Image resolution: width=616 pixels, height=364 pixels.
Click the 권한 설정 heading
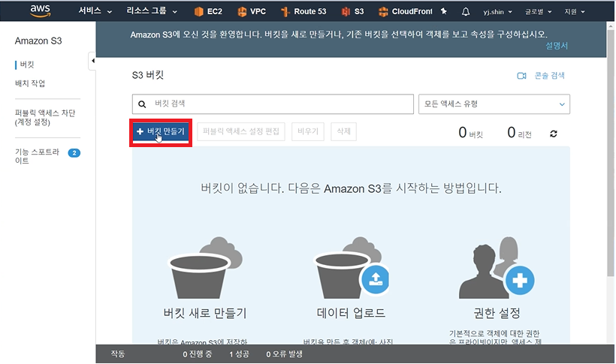tap(497, 313)
